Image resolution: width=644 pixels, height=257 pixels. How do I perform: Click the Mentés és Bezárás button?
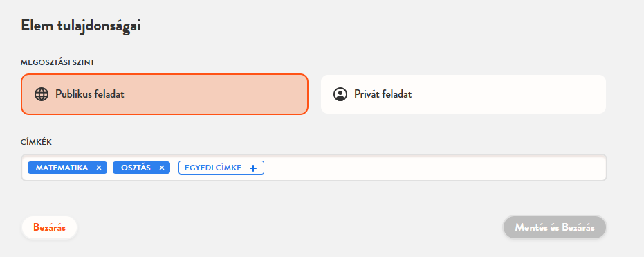(x=555, y=227)
